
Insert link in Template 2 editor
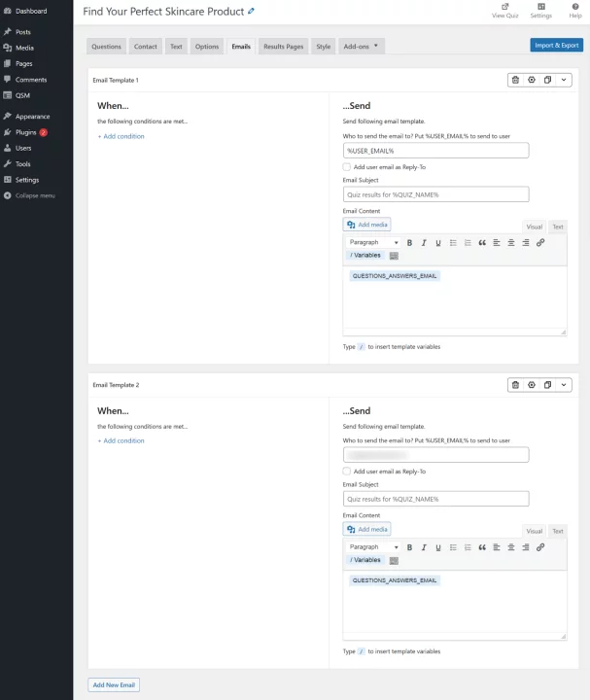[x=540, y=547]
